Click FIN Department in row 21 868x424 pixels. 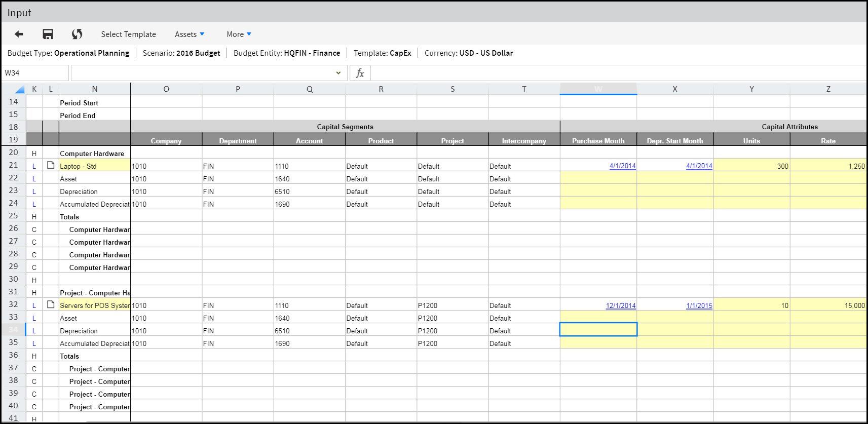click(238, 166)
